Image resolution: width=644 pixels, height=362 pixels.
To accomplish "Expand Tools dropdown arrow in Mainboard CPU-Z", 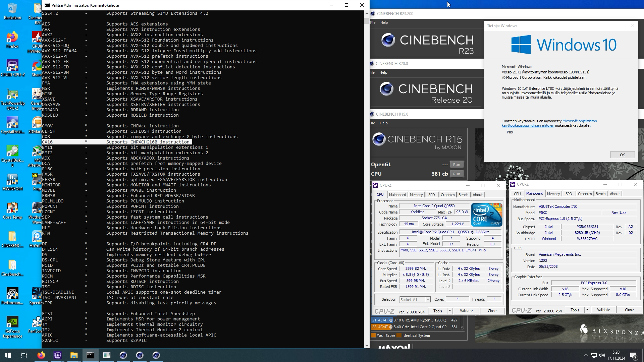I will 587,310.
